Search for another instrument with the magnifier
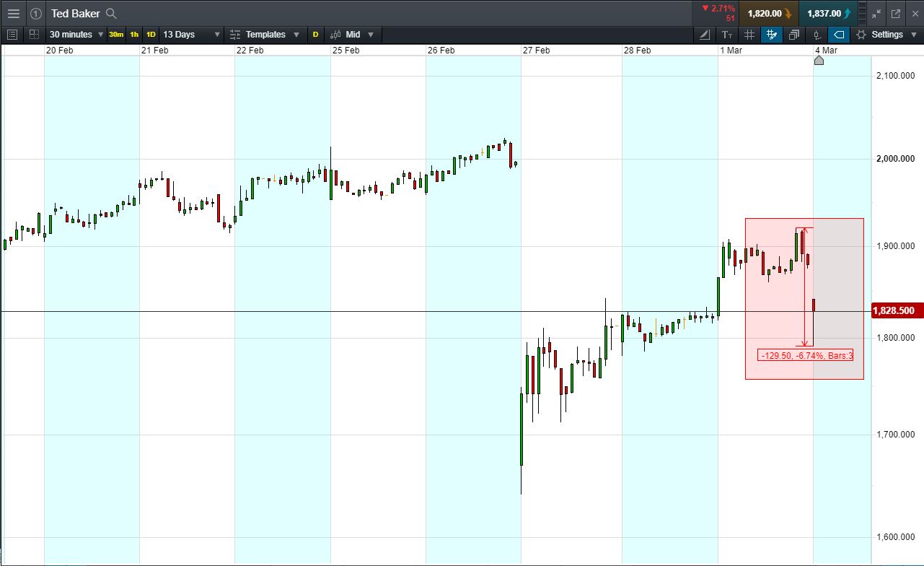Screen dimensions: 924x566 coord(111,13)
